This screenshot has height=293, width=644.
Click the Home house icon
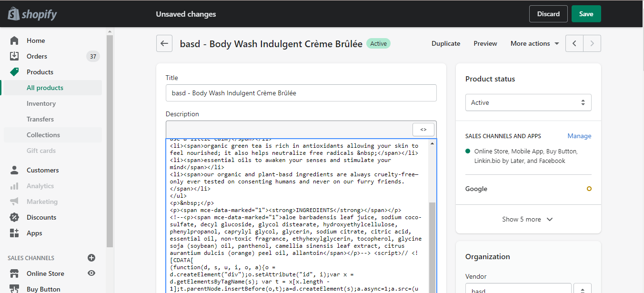[14, 40]
